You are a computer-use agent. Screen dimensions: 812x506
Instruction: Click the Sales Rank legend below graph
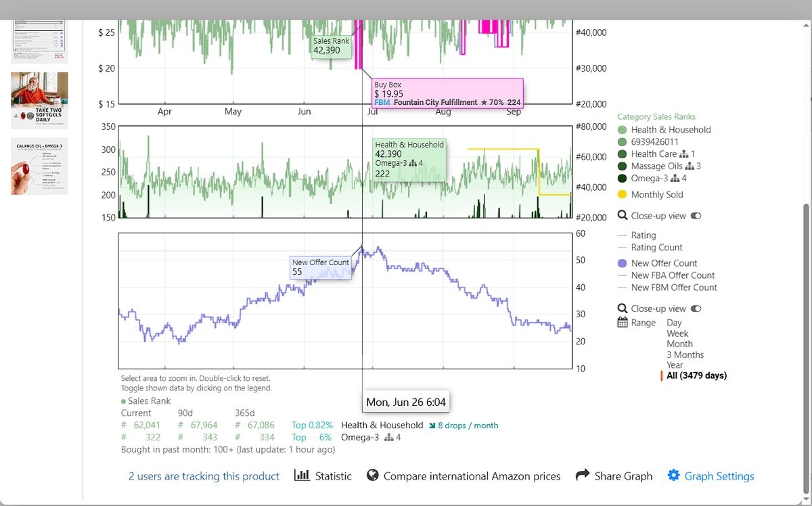click(145, 400)
